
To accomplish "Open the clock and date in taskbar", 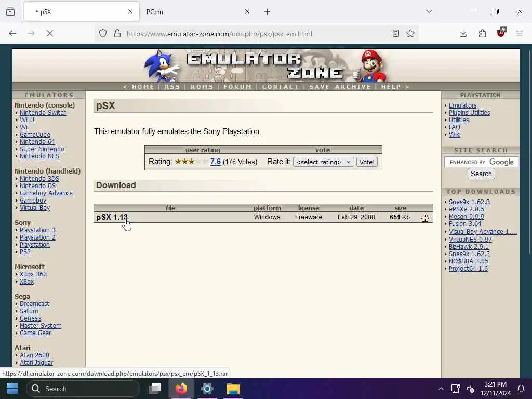I will [x=495, y=389].
